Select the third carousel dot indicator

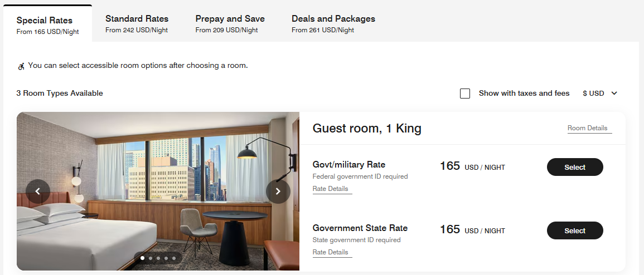[x=158, y=258]
